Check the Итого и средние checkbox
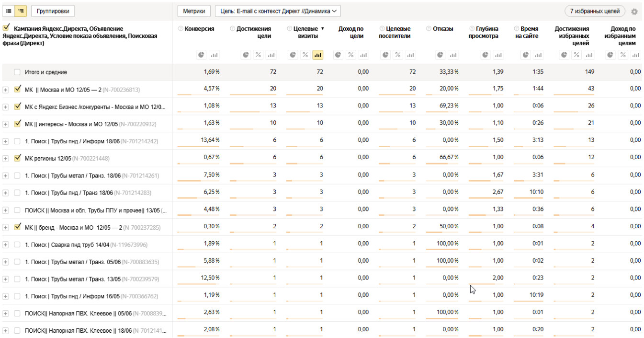644x338 pixels. pyautogui.click(x=17, y=72)
